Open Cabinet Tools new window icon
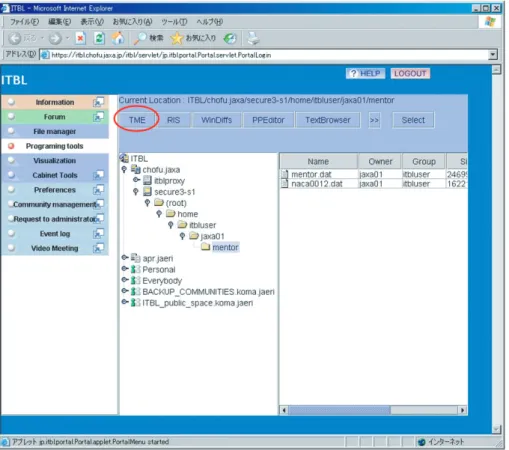The image size is (509, 450). pos(98,175)
